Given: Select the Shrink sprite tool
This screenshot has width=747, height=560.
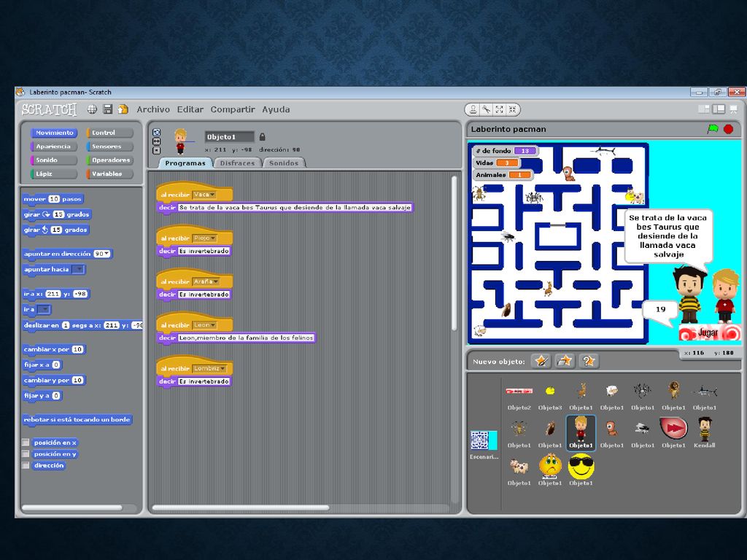Looking at the screenshot, I should click(x=512, y=109).
